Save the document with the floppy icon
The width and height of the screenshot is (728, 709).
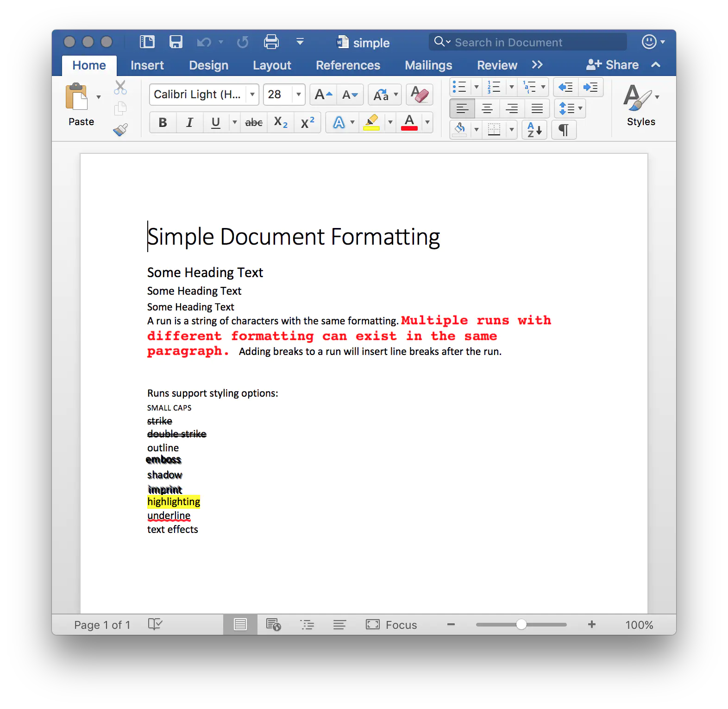[x=176, y=42]
